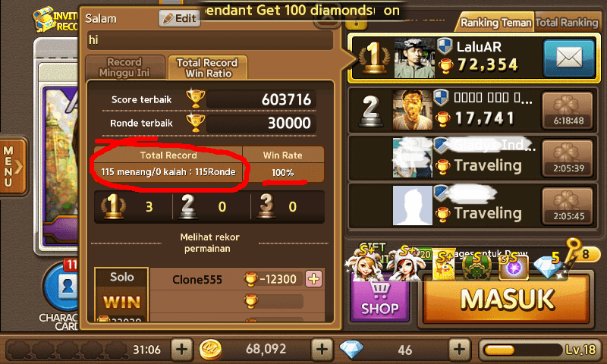This screenshot has width=607, height=364.
Task: Open the SHOP cart icon
Action: (380, 299)
